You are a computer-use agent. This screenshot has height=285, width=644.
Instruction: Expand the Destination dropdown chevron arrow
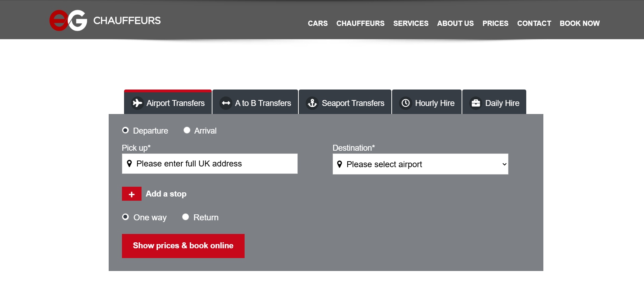tap(504, 164)
